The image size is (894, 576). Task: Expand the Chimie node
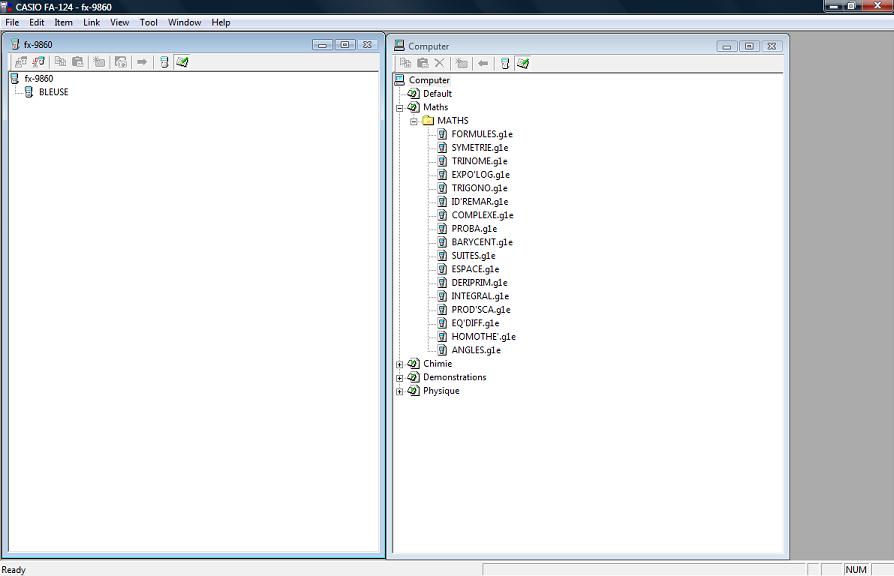(x=400, y=364)
